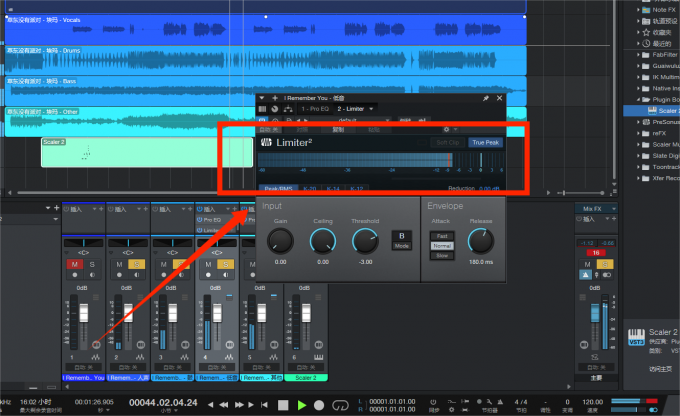The width and height of the screenshot is (680, 416).
Task: Click the channel 4 volume fader handle
Action: (217, 313)
